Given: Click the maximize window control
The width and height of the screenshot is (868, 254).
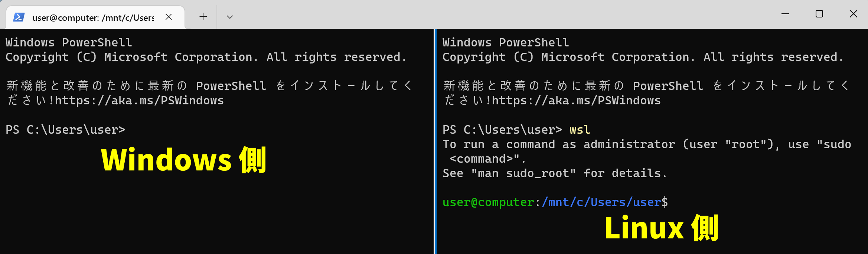Looking at the screenshot, I should click(x=819, y=14).
